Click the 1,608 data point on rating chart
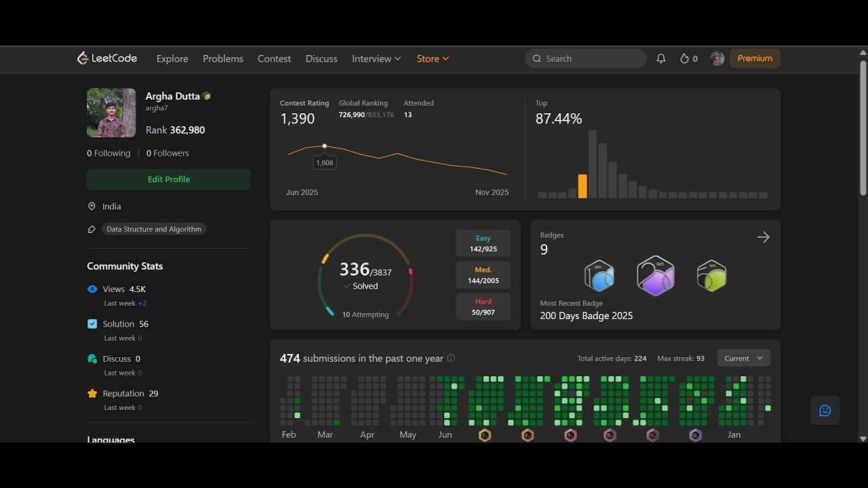Screen dimensions: 868x488 (325, 146)
